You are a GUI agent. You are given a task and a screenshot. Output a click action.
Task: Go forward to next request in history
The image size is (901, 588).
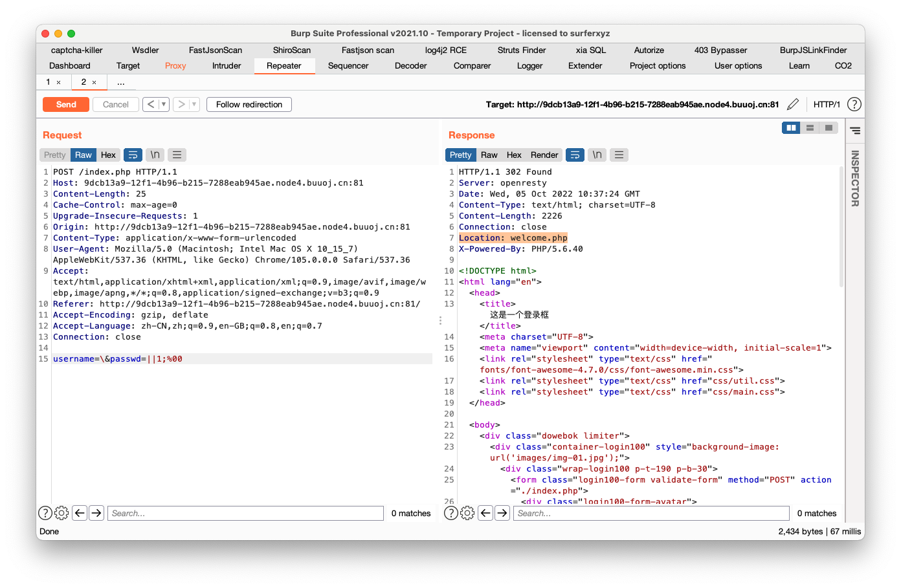(x=181, y=104)
